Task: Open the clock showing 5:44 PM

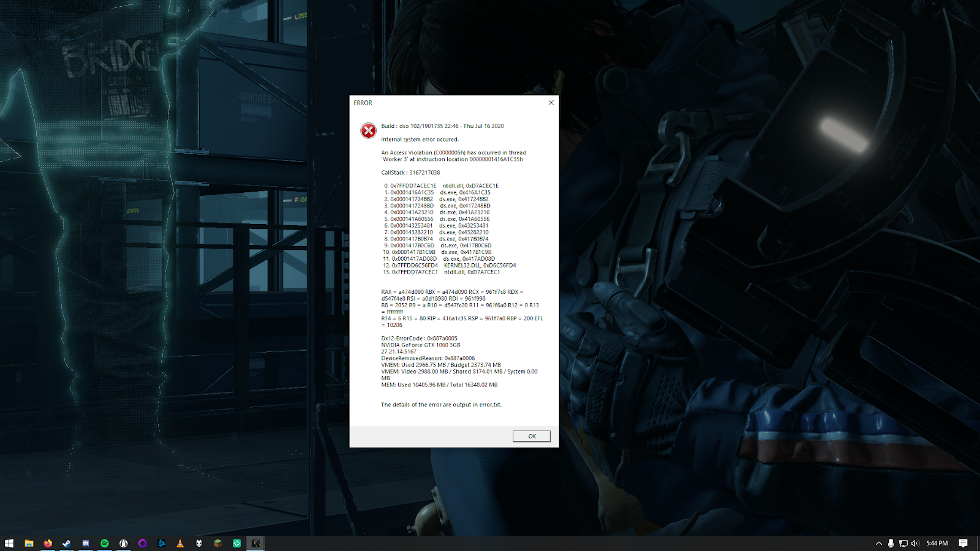Action: click(937, 543)
